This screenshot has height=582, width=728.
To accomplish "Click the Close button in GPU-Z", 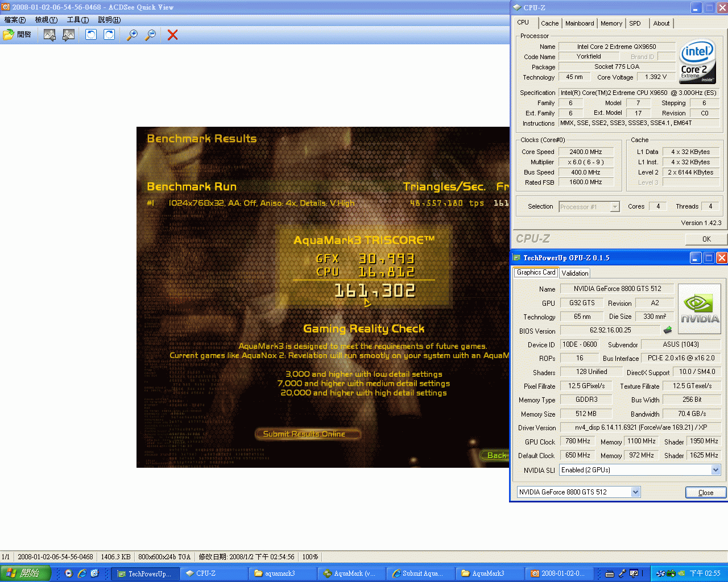I will click(705, 493).
